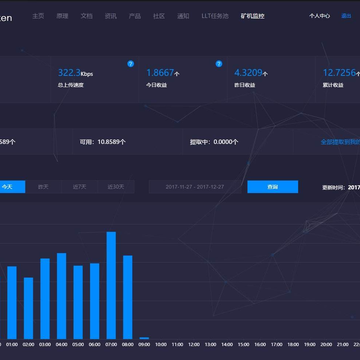Click the 12:00 x-axis label

point(194,344)
